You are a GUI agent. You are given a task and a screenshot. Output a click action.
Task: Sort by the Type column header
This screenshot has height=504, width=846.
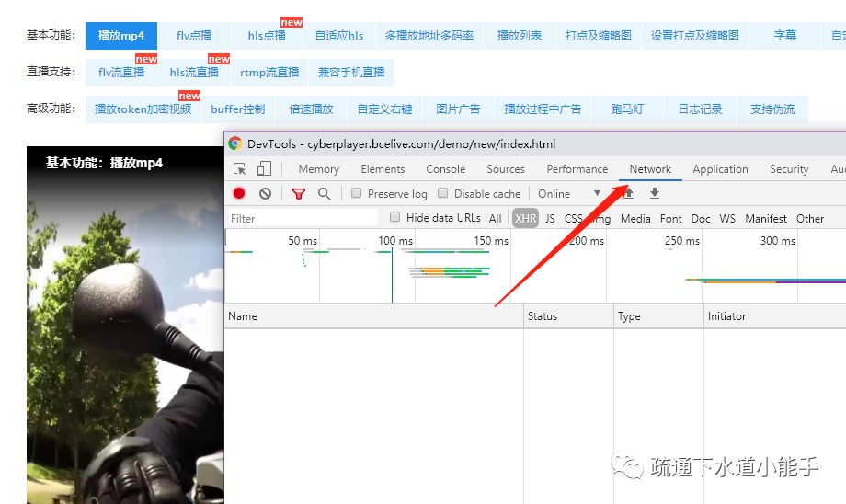658,316
